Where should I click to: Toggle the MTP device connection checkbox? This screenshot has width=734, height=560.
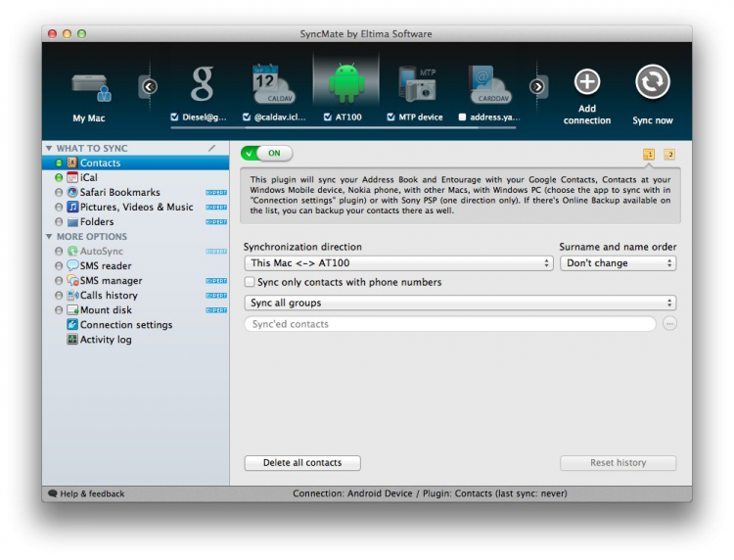pos(390,117)
